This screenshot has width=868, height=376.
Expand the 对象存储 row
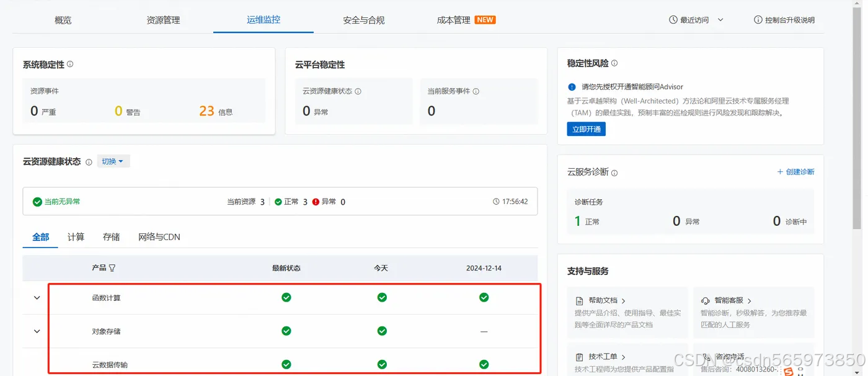tap(35, 331)
